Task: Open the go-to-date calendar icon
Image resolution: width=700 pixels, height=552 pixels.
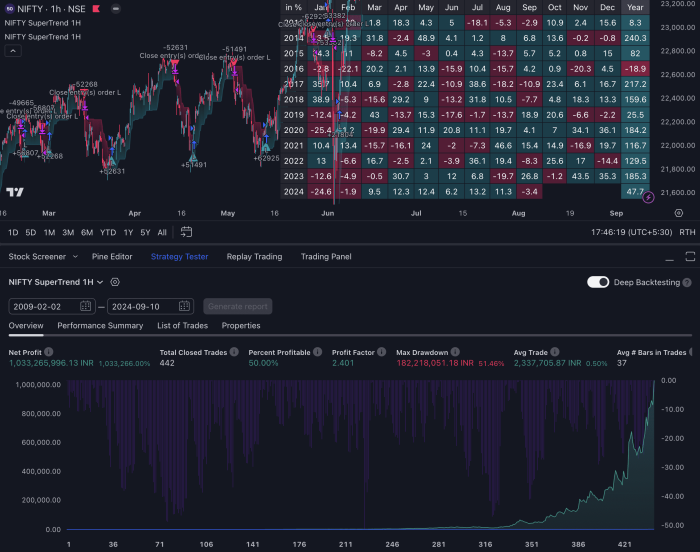Action: pyautogui.click(x=186, y=232)
